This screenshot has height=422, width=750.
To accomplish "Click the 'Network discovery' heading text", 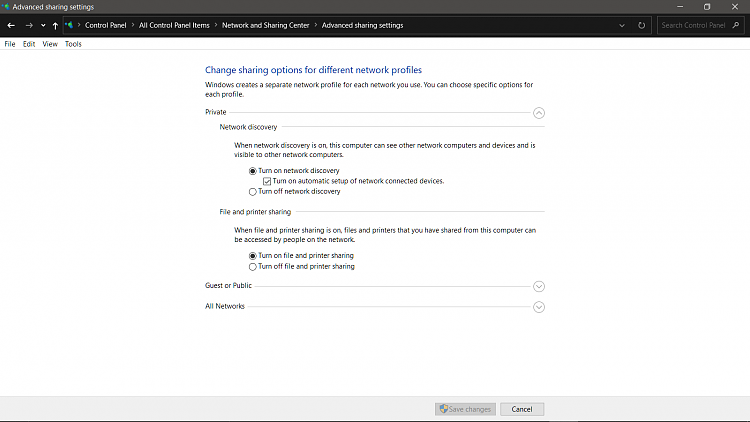I will point(248,127).
